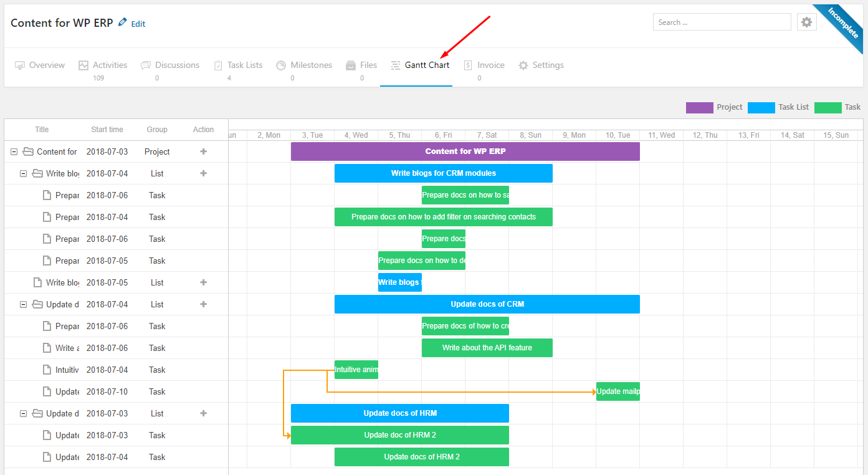
Task: Select the Update doc of HRM 2 bar
Action: (x=400, y=435)
